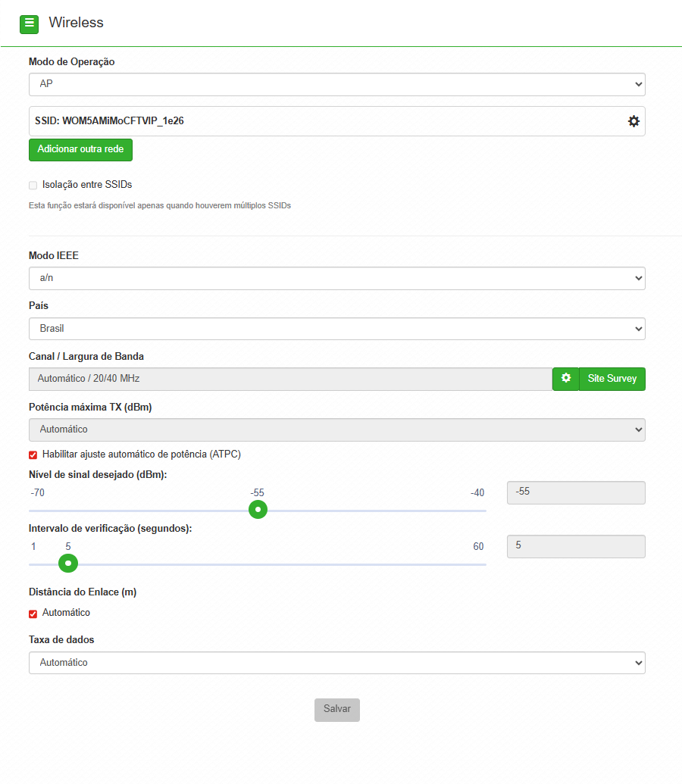
Task: Toggle Isolação entre SSIDs checkbox
Action: click(x=33, y=185)
